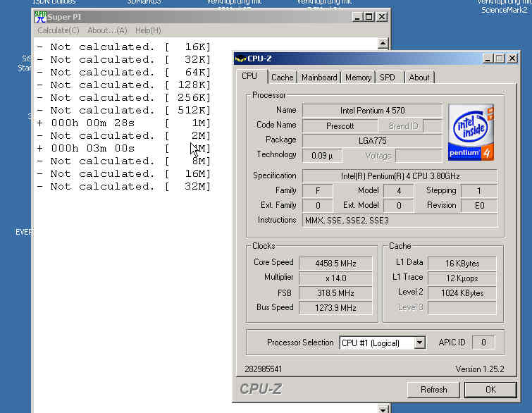Click the APIC ID value field
Viewport: 532px width, 413px height.
[483, 343]
